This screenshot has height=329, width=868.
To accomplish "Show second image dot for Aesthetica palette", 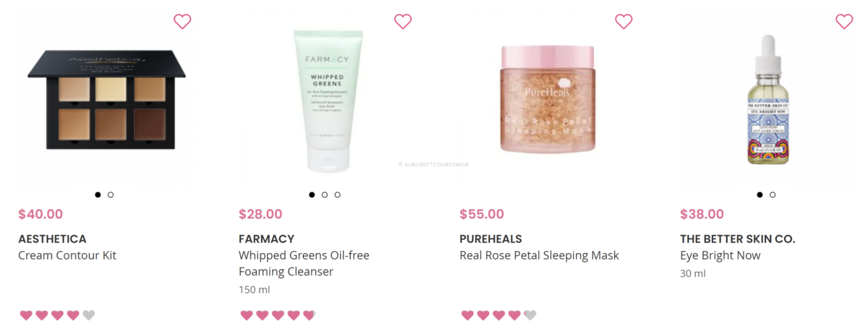I will click(111, 195).
